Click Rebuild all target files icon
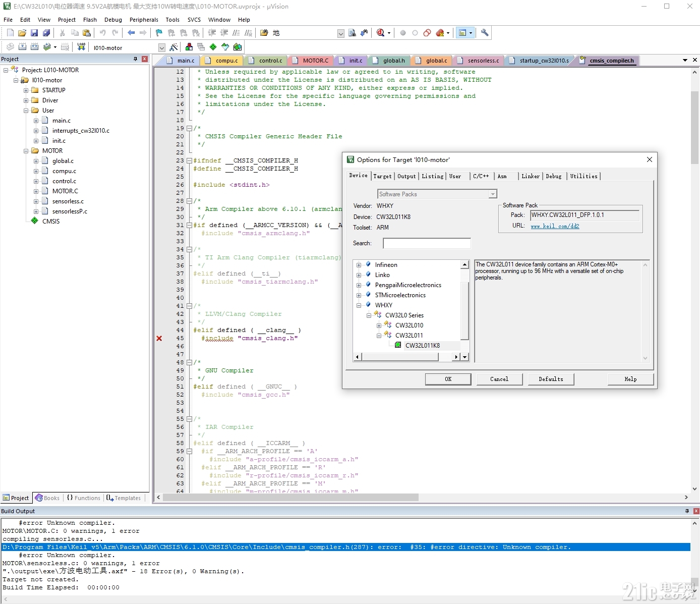The image size is (700, 604). (x=34, y=47)
